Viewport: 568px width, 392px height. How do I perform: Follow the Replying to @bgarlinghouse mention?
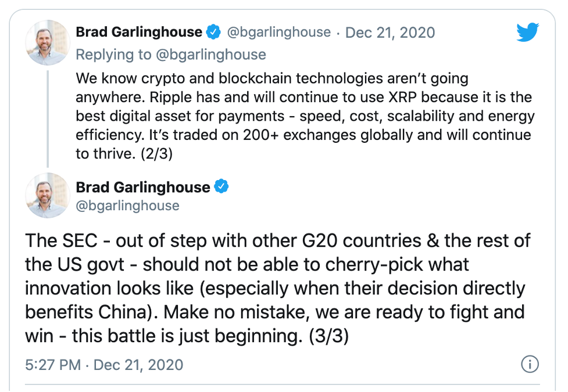pyautogui.click(x=211, y=55)
